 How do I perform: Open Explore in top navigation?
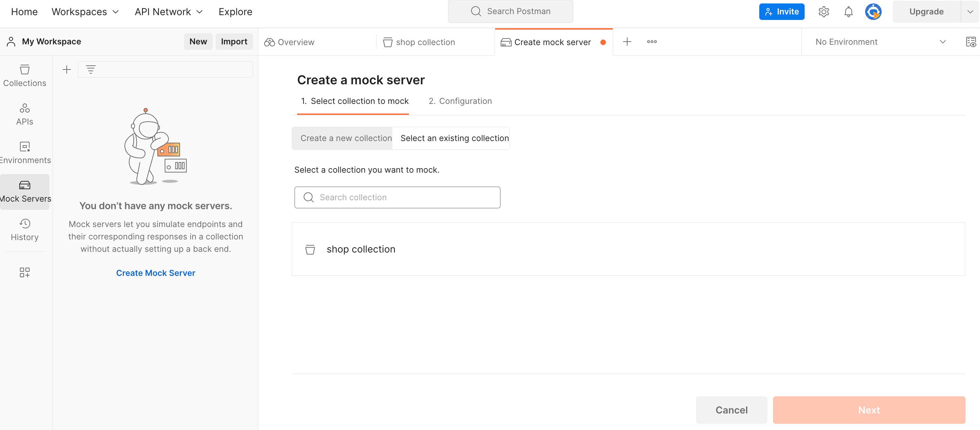(235, 12)
